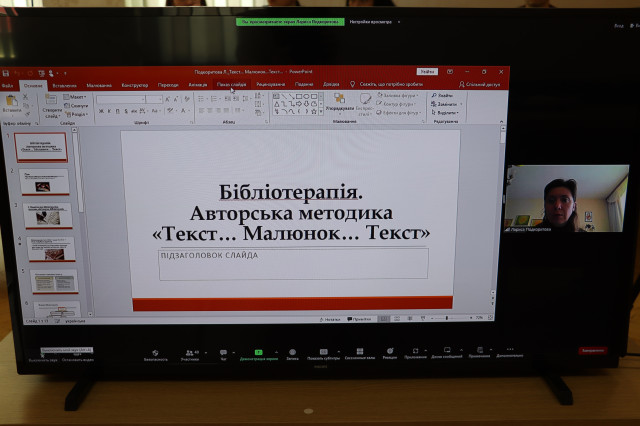Click Zoom Stop Video (Остановить видео) button
The image size is (640, 426).
pos(77,357)
